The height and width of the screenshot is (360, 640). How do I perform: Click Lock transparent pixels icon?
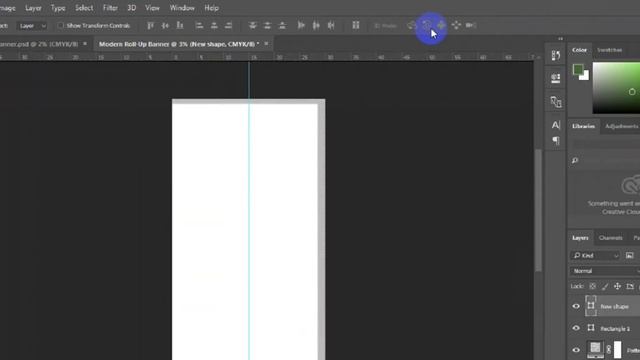tap(593, 286)
